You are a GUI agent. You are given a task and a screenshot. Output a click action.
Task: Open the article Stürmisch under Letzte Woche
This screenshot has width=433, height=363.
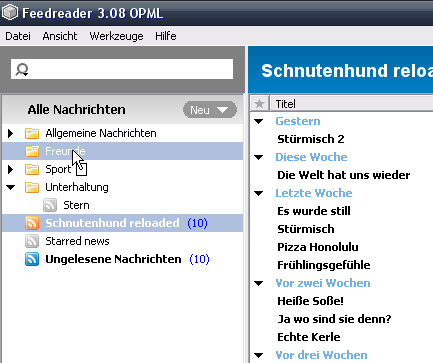(x=306, y=229)
